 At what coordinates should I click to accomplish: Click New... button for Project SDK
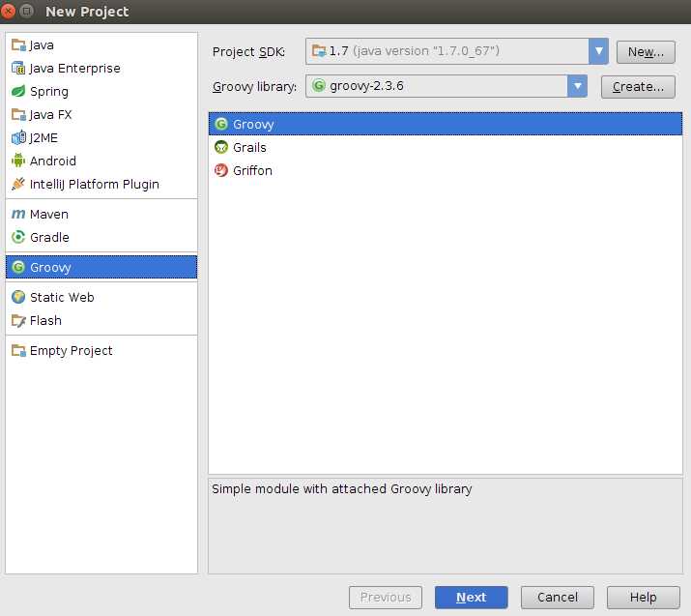pyautogui.click(x=646, y=52)
